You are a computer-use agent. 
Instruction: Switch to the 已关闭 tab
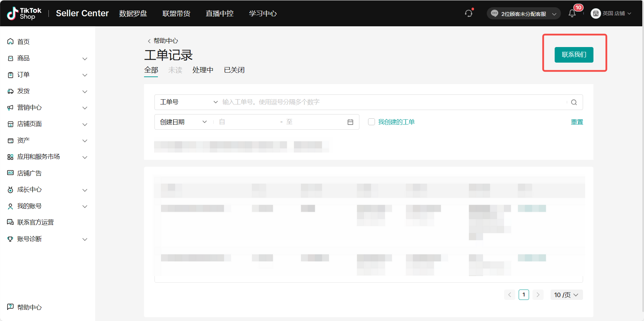coord(234,70)
